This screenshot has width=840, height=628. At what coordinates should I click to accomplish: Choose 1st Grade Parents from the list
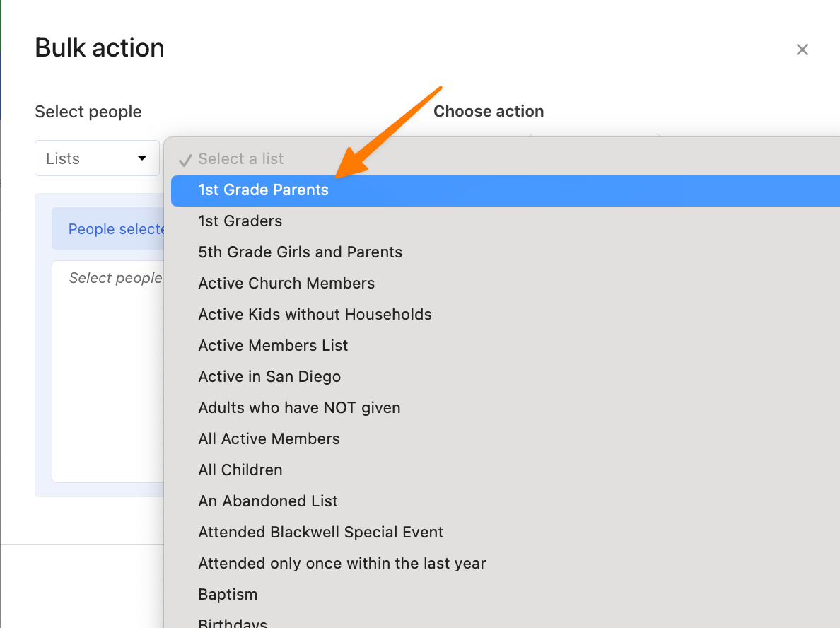pyautogui.click(x=505, y=190)
